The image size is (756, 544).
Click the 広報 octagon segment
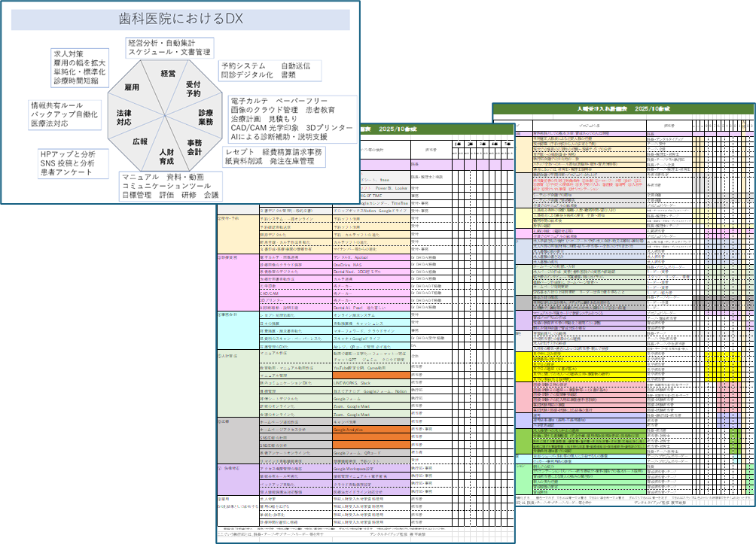coord(140,141)
